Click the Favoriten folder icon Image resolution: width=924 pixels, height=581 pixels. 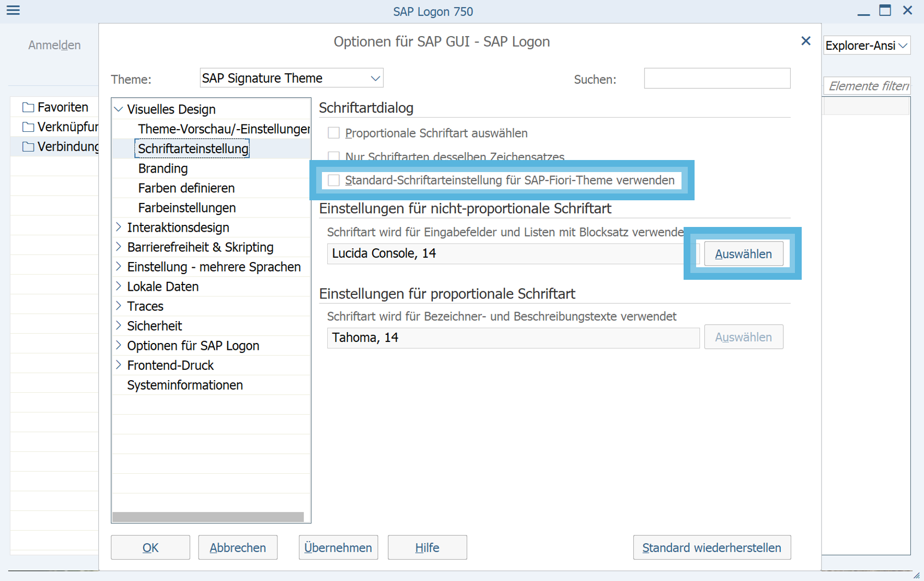(28, 108)
